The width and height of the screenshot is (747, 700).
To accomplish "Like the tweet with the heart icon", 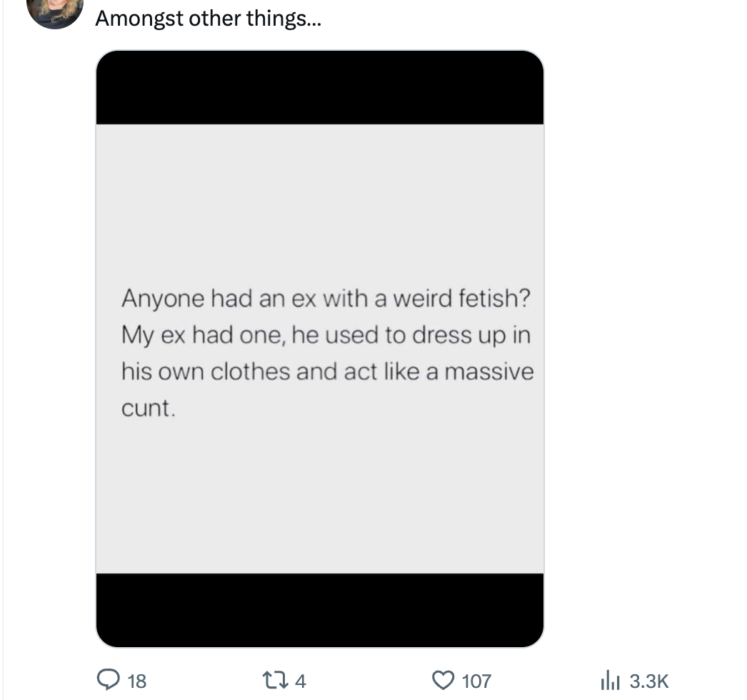I will point(445,680).
